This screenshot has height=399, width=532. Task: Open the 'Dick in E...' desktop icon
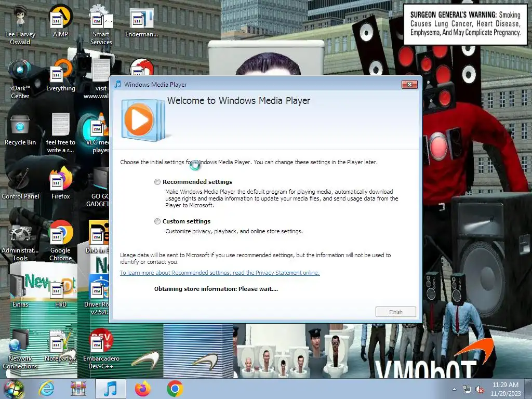click(97, 237)
